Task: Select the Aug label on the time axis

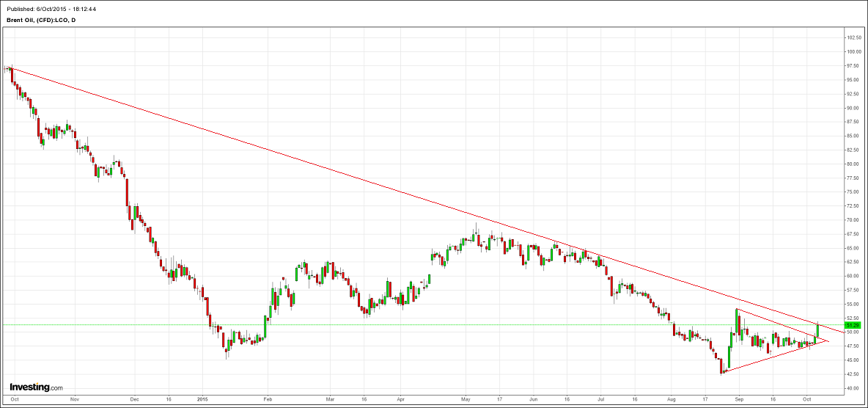Action: (672, 401)
